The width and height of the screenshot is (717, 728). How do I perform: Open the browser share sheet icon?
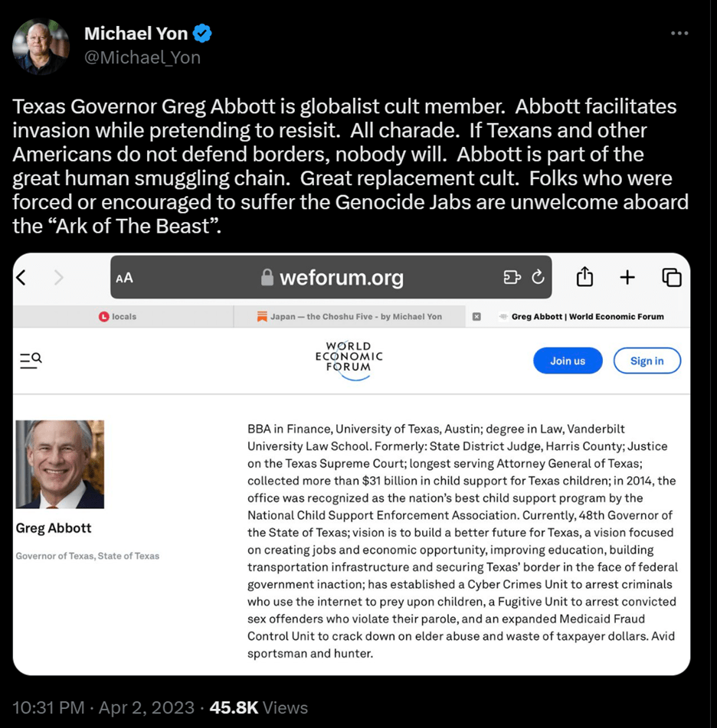click(x=584, y=277)
